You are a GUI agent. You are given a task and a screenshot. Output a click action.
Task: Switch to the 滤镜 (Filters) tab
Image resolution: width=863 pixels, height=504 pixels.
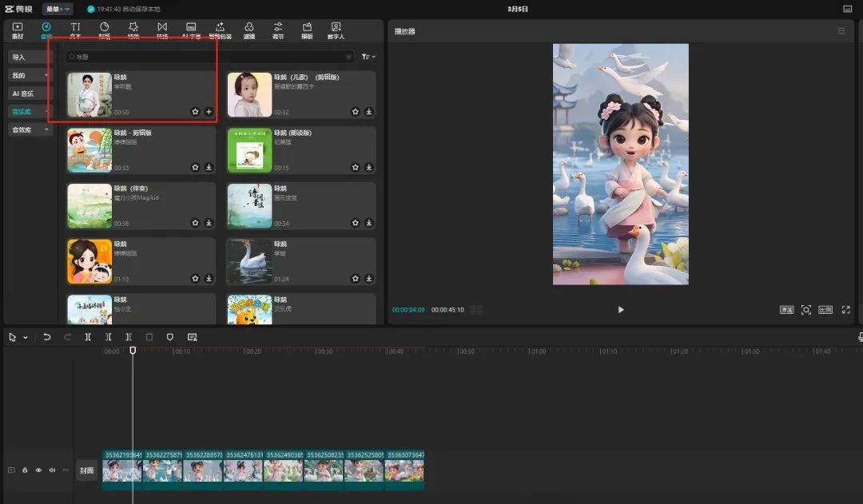(249, 30)
